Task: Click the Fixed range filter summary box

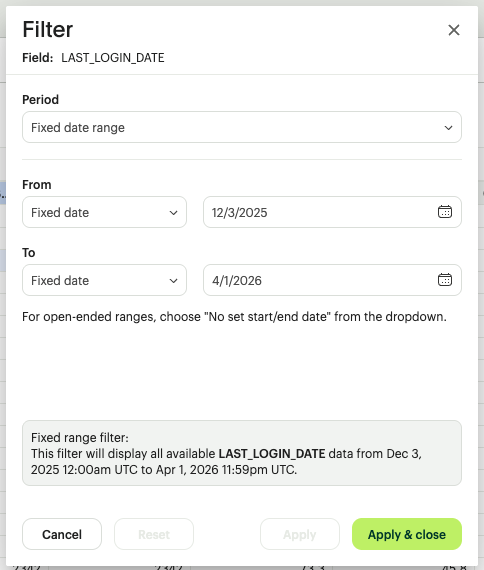Action: [x=242, y=453]
